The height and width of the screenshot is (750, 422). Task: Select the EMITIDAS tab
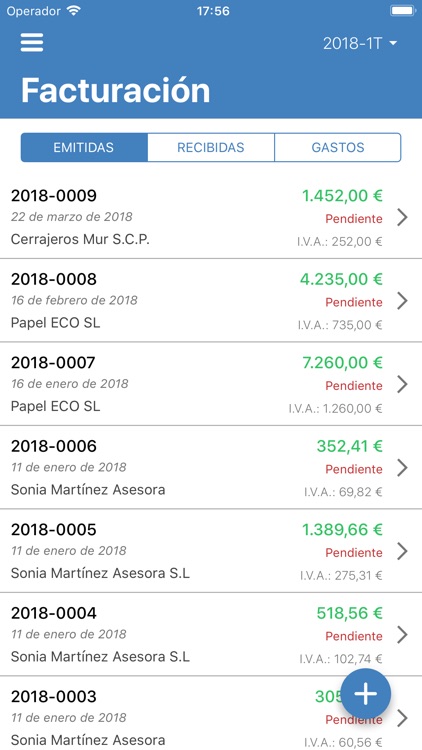[84, 147]
